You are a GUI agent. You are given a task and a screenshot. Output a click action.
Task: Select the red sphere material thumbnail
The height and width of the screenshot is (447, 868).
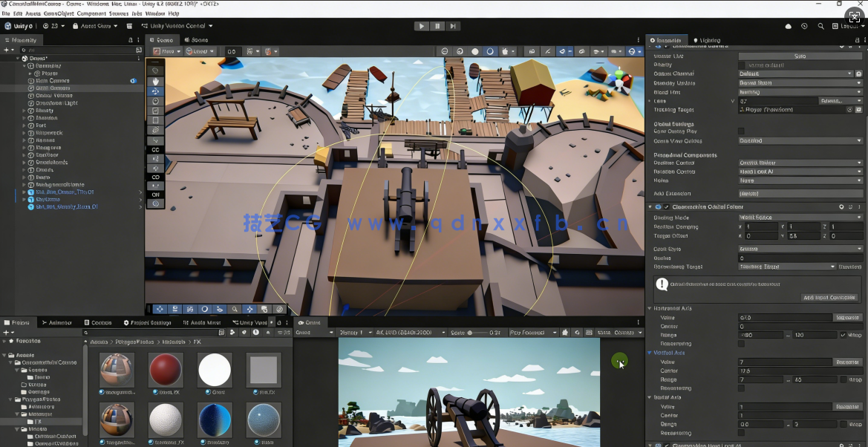(166, 369)
